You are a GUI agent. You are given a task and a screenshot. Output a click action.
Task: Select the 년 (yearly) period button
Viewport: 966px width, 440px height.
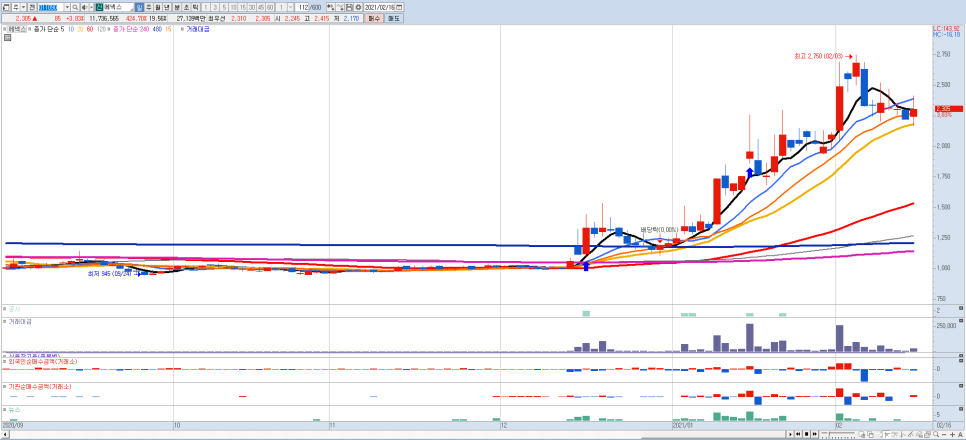click(166, 7)
